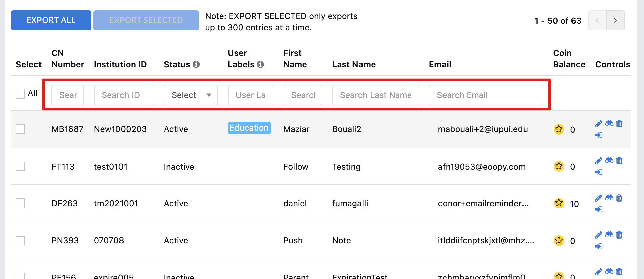Image resolution: width=644 pixels, height=279 pixels.
Task: Click the Coin Balance column header
Action: [569, 59]
